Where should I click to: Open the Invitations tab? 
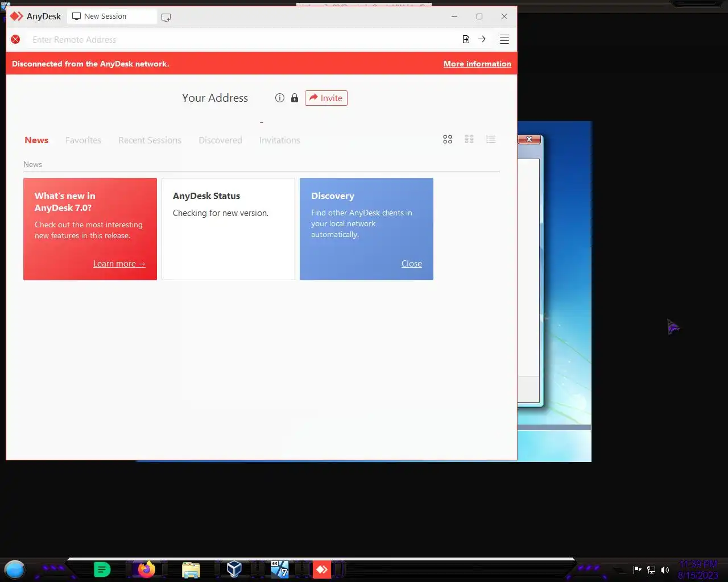pyautogui.click(x=279, y=140)
